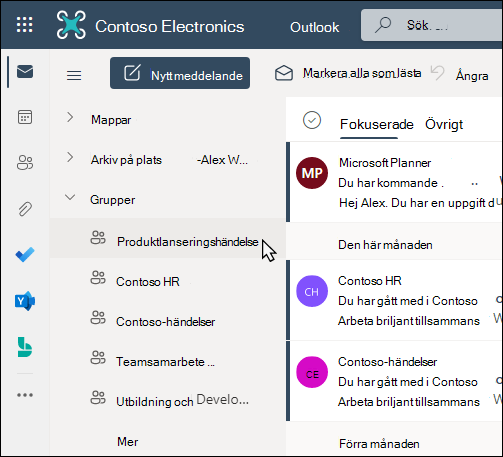
Task: Click the Outlook app name link
Action: pyautogui.click(x=314, y=27)
